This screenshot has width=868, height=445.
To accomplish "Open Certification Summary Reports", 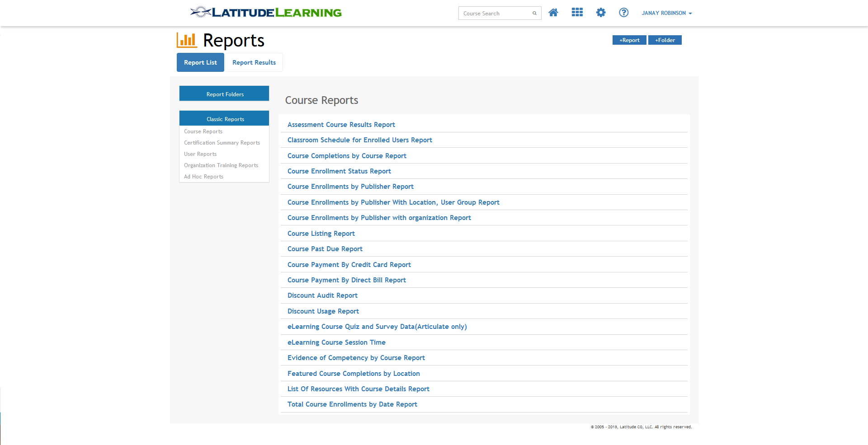I will (222, 142).
